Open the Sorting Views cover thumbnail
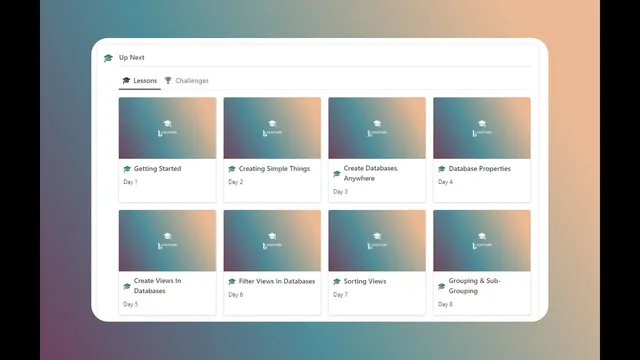The image size is (640, 360). [377, 240]
